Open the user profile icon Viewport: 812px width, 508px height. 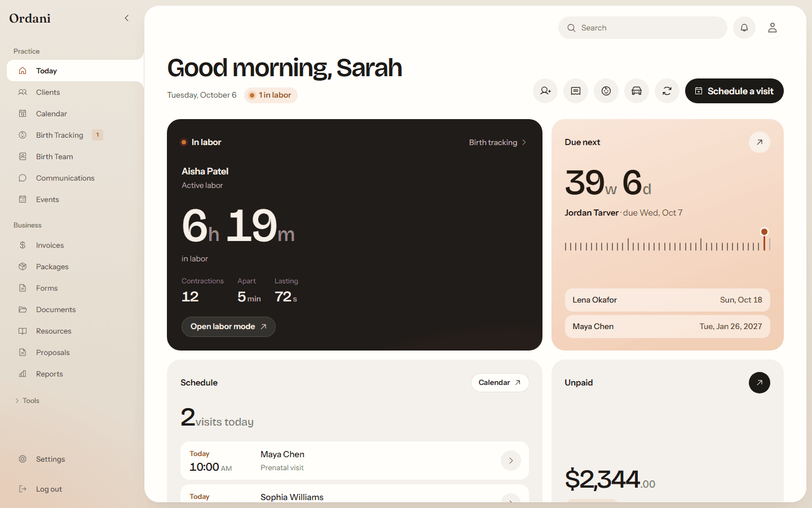(x=773, y=28)
